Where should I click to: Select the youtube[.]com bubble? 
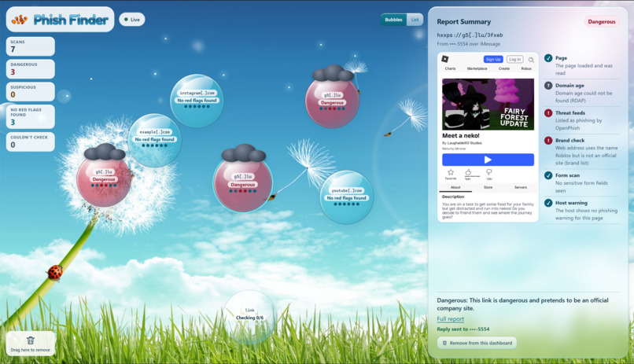[x=347, y=197]
